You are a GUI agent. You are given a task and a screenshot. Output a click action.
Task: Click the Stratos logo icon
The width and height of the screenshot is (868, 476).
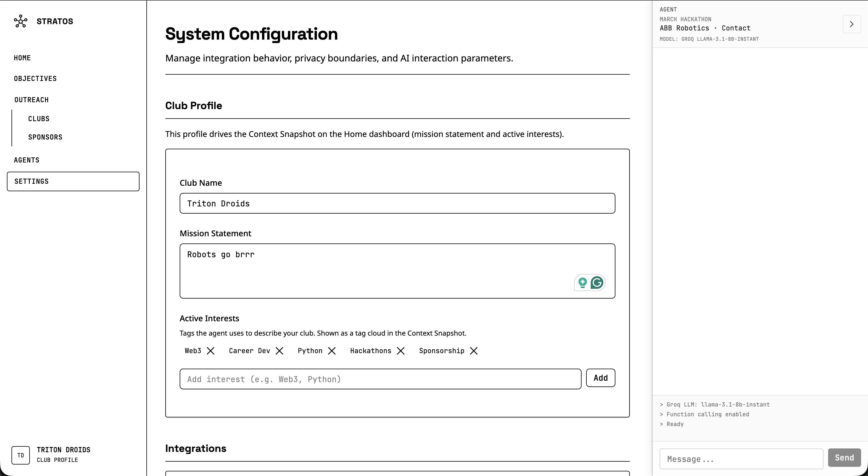(x=21, y=21)
